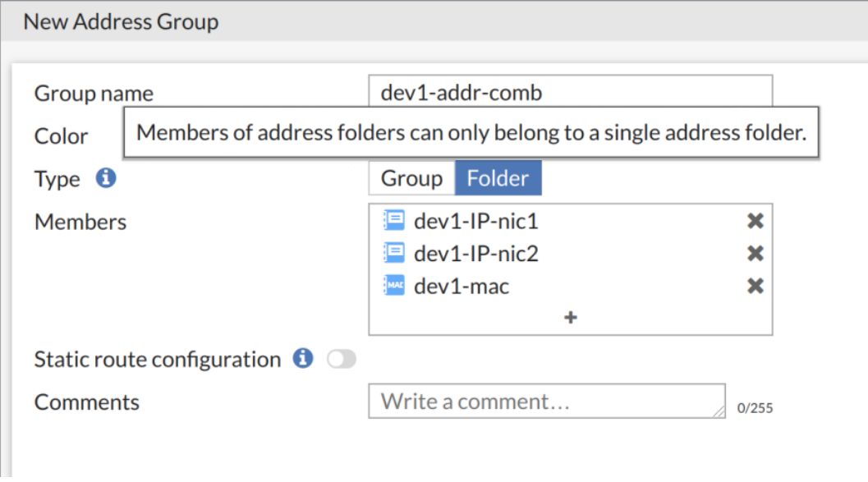Click the Type info icon
Screen dimensions: 868x482
pyautogui.click(x=105, y=178)
